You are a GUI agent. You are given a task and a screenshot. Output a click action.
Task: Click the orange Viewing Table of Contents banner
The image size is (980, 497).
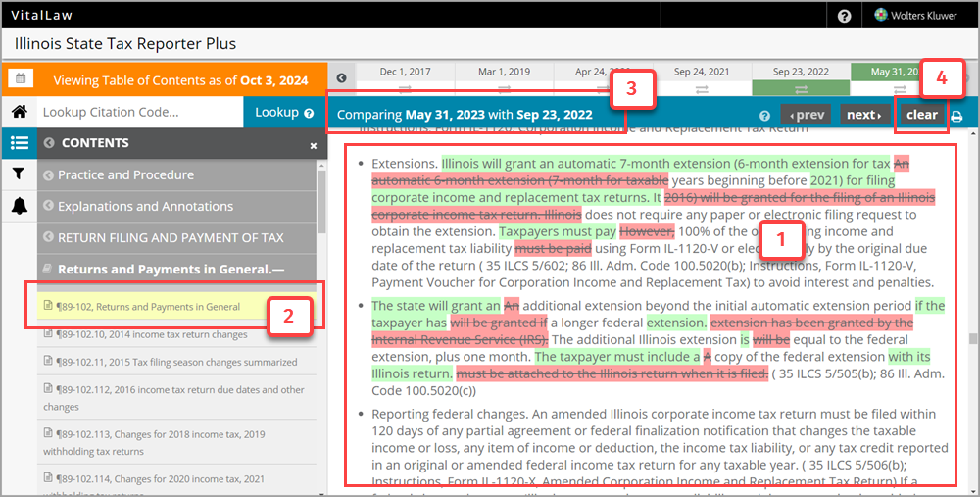[x=181, y=80]
